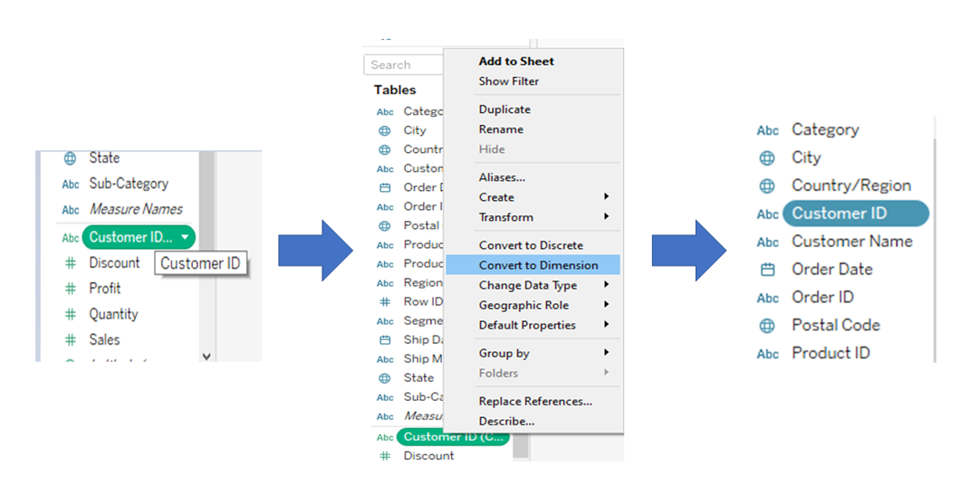The image size is (980, 495).
Task: Click the scroll down arrow in left panel
Action: point(207,357)
